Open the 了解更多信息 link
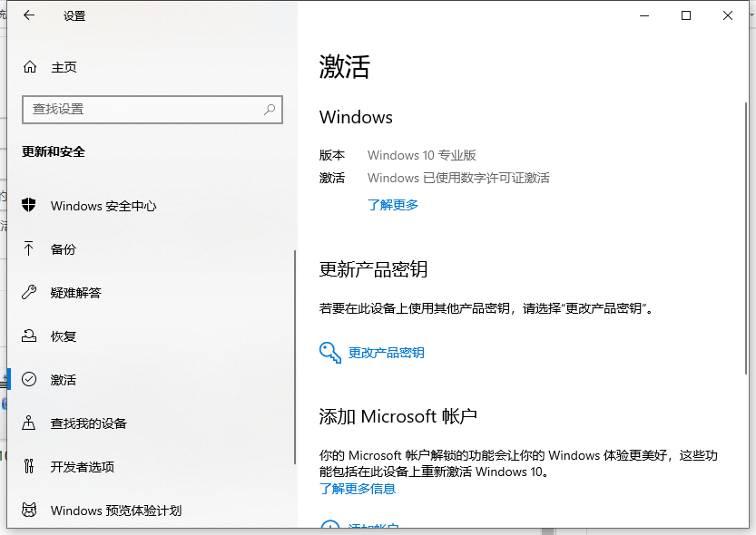 click(x=358, y=489)
